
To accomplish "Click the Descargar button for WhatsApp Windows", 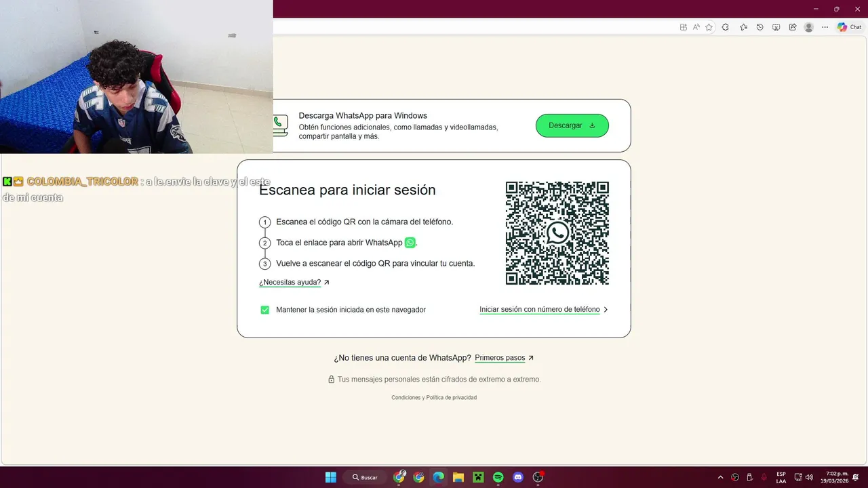I will tap(572, 125).
